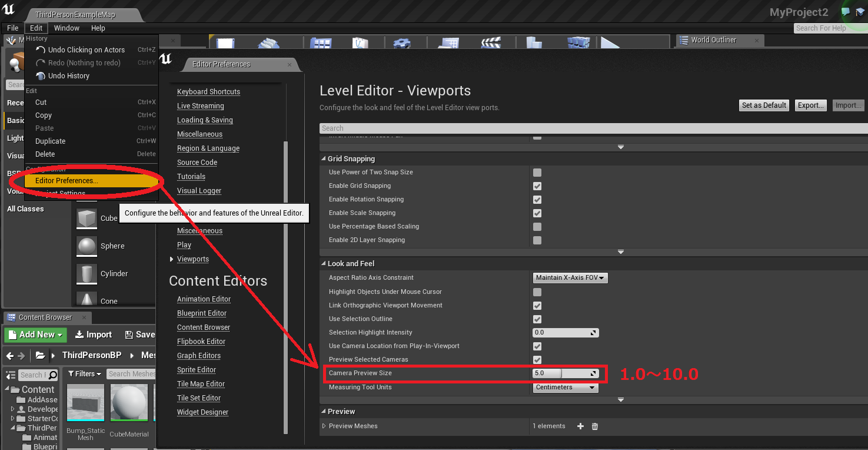Viewport: 868px width, 450px height.
Task: Click the Content Browser back arrow icon
Action: (x=9, y=356)
